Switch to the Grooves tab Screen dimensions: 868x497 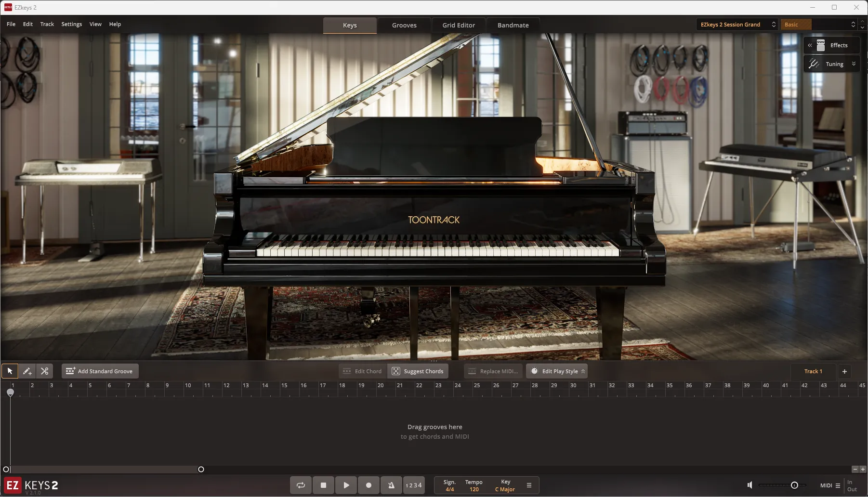click(404, 26)
